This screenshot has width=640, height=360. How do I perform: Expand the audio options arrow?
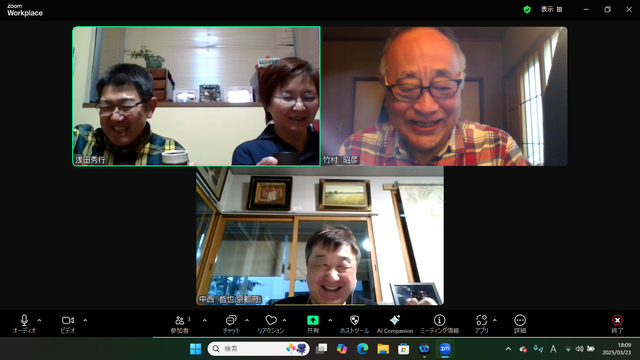(x=39, y=320)
